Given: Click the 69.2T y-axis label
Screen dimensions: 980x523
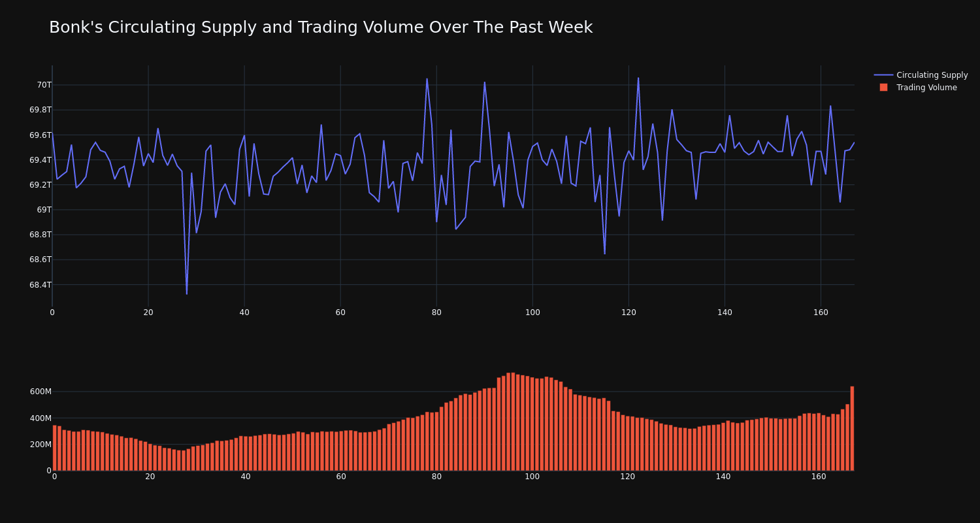Looking at the screenshot, I should (41, 185).
